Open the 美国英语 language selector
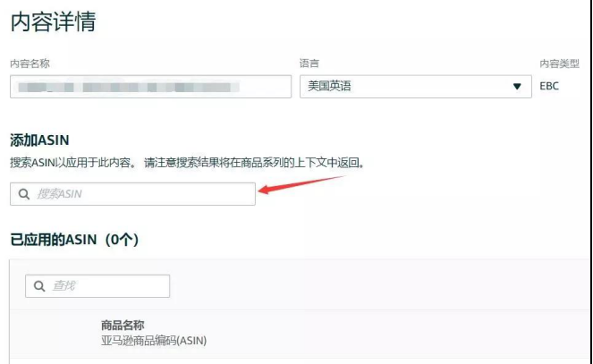 416,87
